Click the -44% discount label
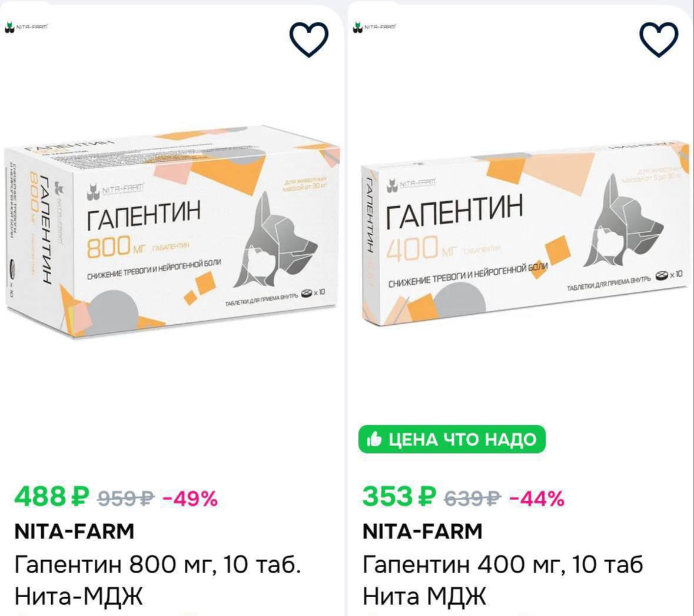Viewport: 694px width, 616px height. [x=537, y=499]
